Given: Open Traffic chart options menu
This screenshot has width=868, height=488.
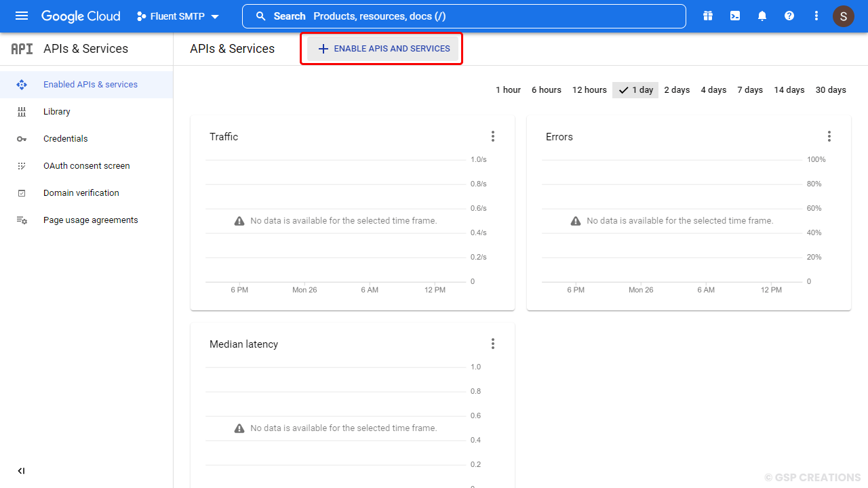Looking at the screenshot, I should pyautogui.click(x=493, y=136).
